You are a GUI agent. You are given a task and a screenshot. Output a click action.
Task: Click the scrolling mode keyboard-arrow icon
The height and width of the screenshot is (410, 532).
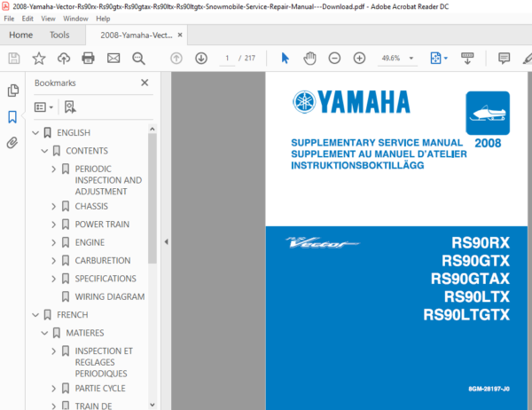click(x=467, y=58)
